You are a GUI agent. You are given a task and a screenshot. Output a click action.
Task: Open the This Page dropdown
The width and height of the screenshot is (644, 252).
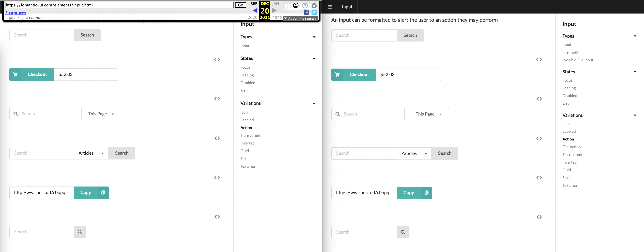(x=101, y=114)
